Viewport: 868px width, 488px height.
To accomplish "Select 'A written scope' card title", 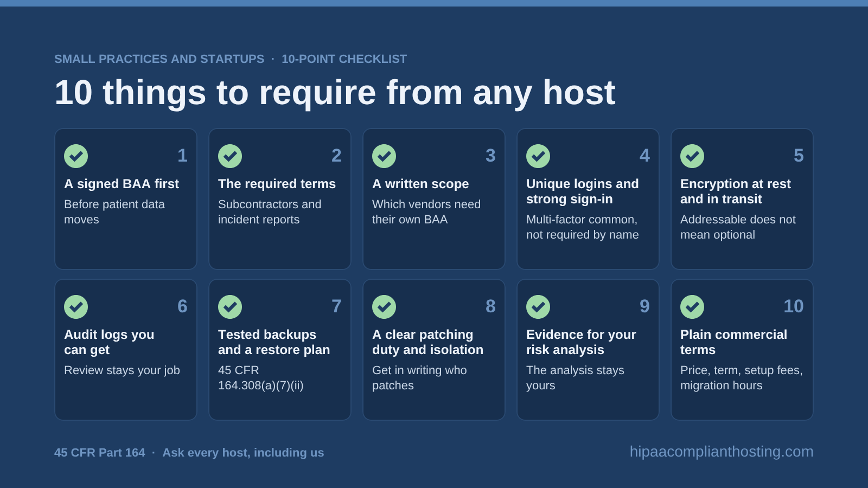I will tap(420, 184).
